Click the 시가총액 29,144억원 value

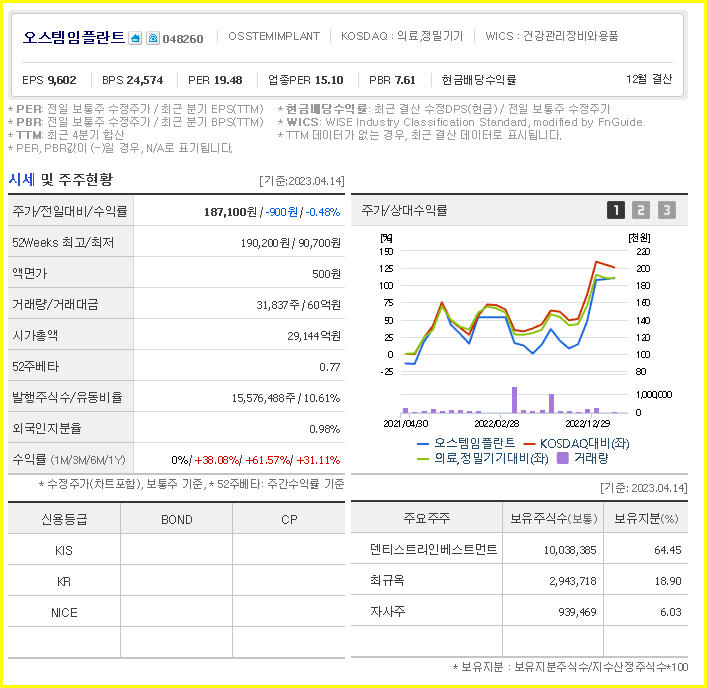pos(314,336)
